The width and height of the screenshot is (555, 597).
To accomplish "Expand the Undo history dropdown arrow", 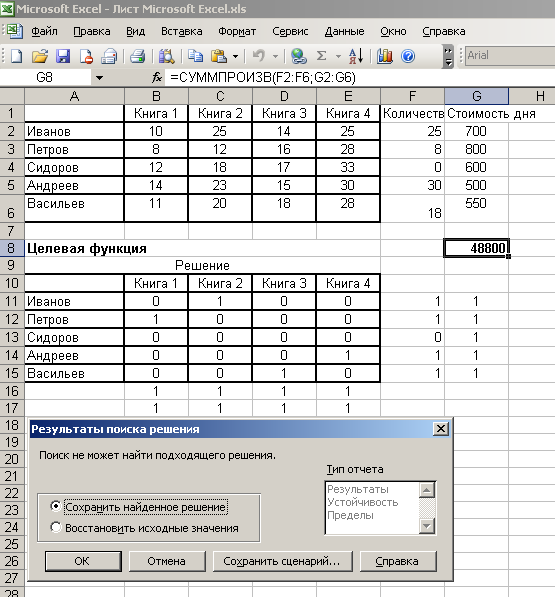I will point(275,56).
